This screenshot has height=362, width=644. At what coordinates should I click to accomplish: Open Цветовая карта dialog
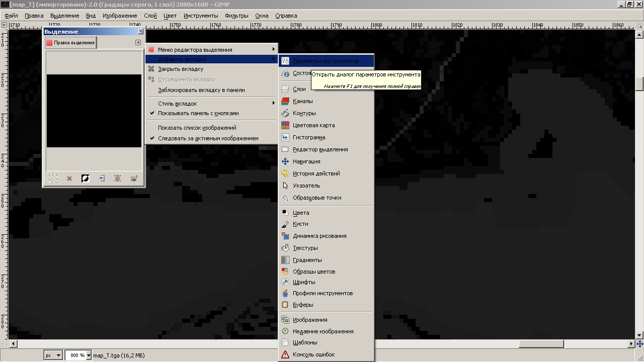(327, 125)
